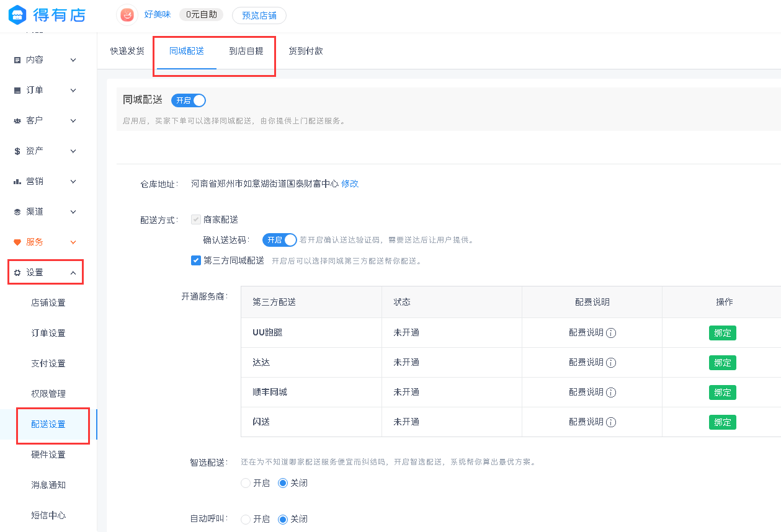
Task: Click the 服务 heart icon
Action: (x=17, y=242)
